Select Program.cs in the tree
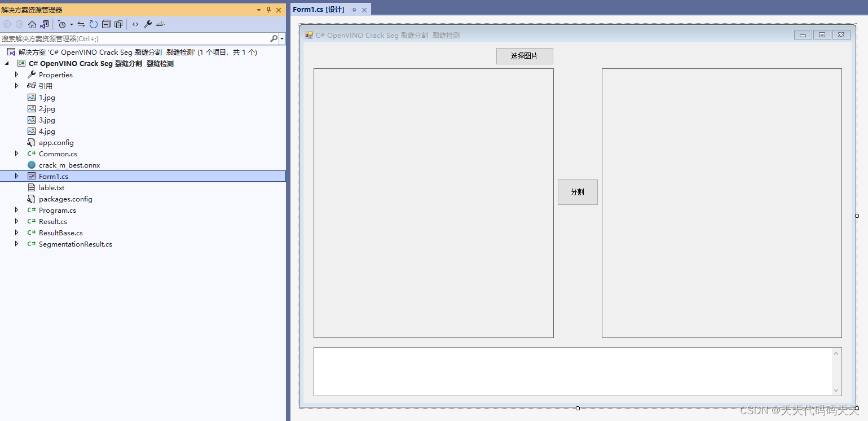This screenshot has height=421, width=868. pos(57,210)
